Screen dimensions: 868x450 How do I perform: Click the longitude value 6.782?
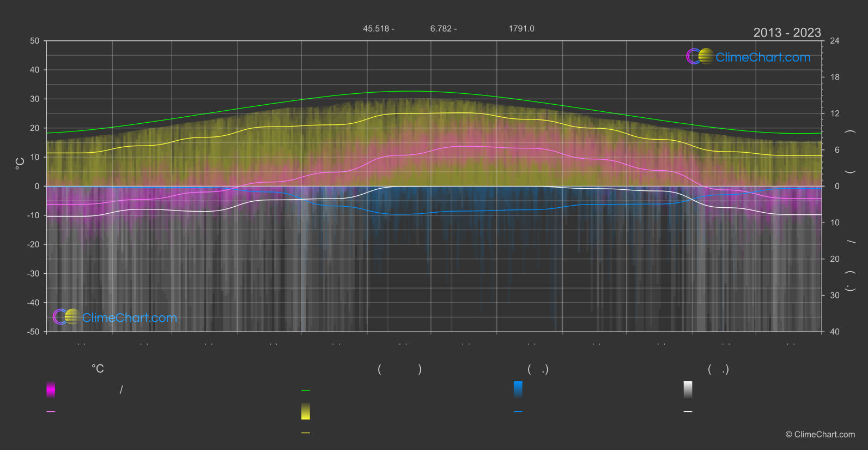point(441,29)
